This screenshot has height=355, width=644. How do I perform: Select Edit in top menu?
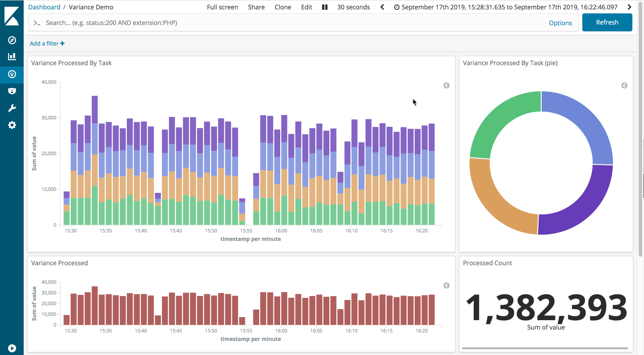(307, 7)
